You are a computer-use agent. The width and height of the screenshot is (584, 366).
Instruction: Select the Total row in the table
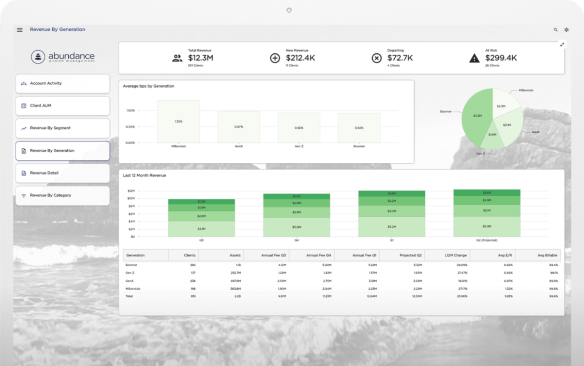coord(342,296)
